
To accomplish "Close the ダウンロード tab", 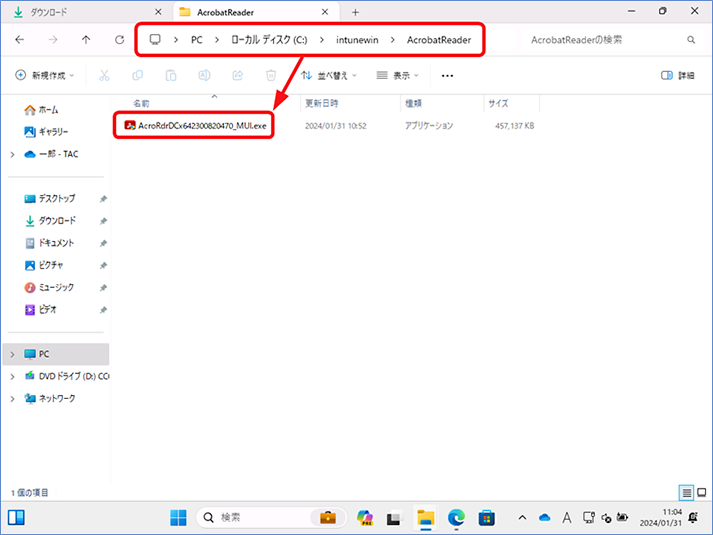I will pos(158,12).
